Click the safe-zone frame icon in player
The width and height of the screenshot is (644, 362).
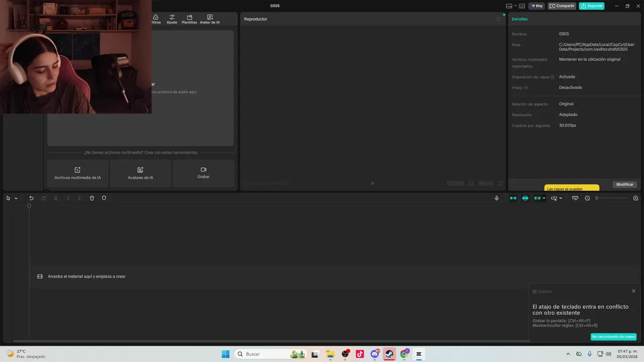click(471, 184)
